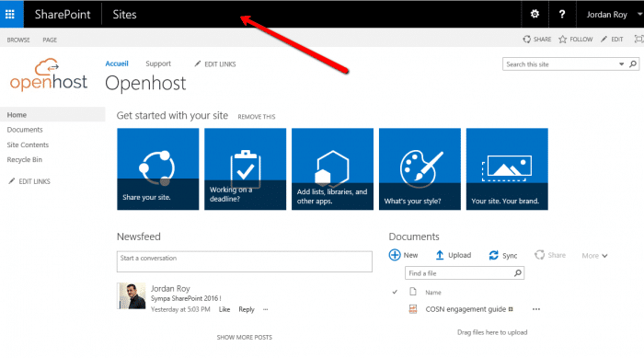Viewport: 644px width, 358px height.
Task: Click the document type column icon
Action: [x=413, y=292]
